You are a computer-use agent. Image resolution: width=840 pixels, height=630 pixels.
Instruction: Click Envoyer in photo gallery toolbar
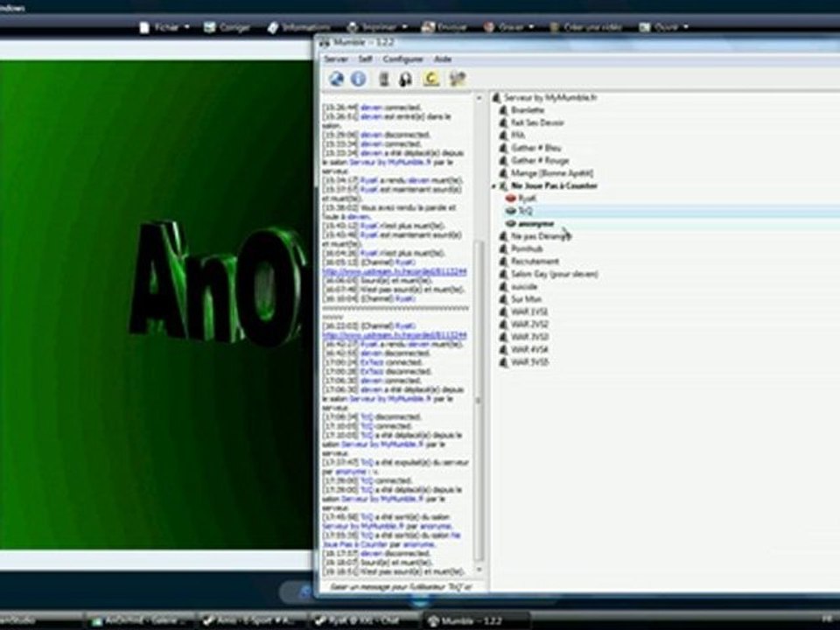(444, 27)
